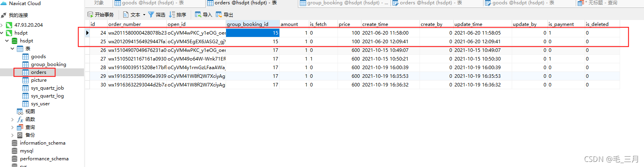Select the 备份 backup icon

[20, 135]
